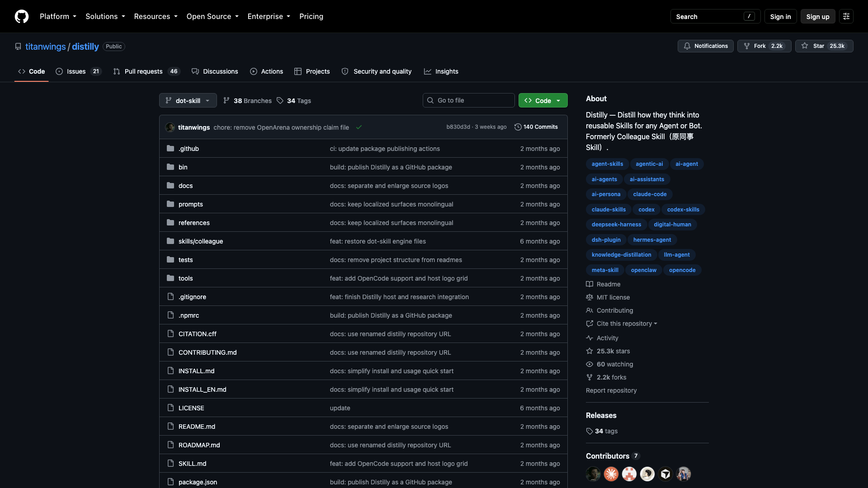
Task: Open README.md in file list
Action: (197, 427)
